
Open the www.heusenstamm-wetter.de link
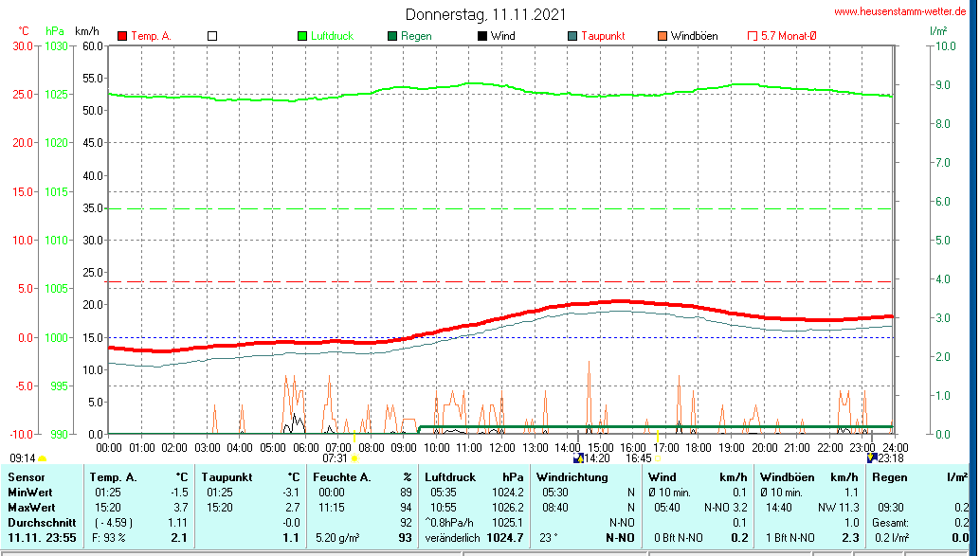[900, 11]
